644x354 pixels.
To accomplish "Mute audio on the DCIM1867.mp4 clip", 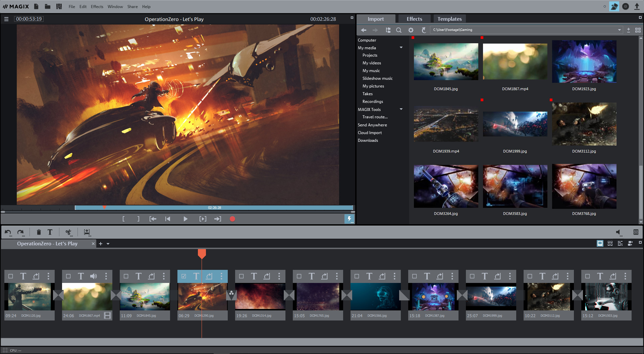I will point(93,276).
